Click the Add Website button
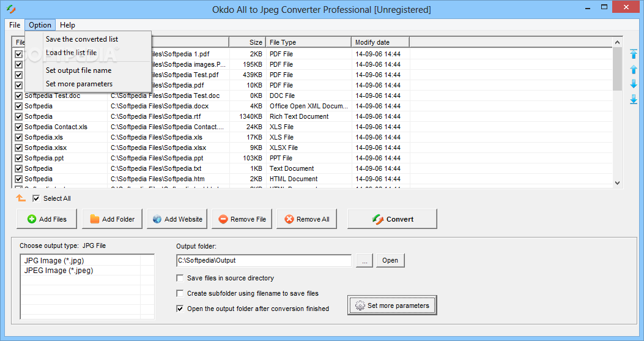 [x=177, y=219]
